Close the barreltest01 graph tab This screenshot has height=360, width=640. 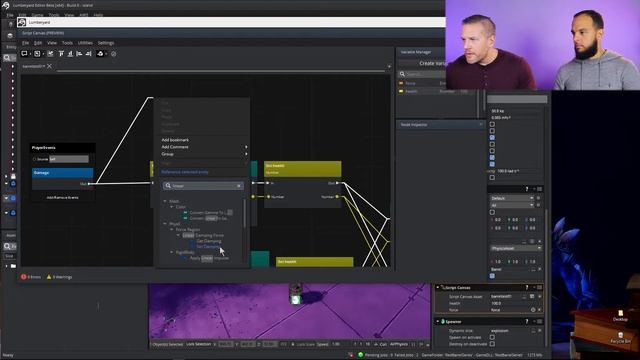point(49,66)
